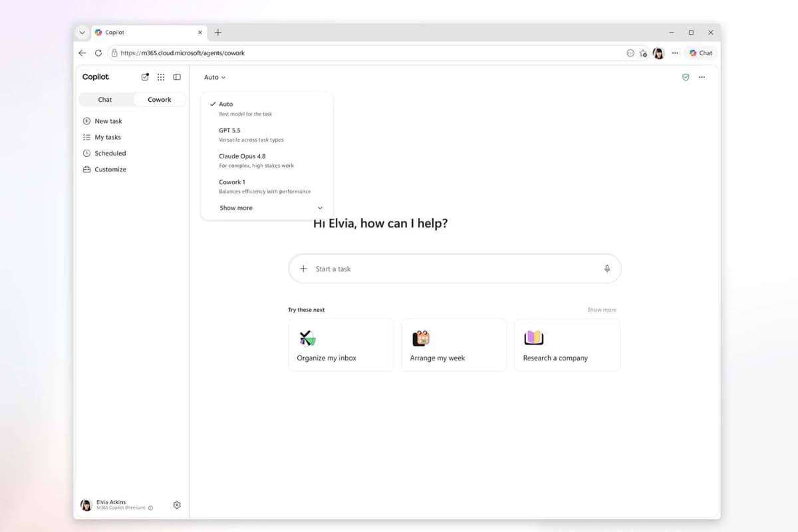Image resolution: width=798 pixels, height=532 pixels.
Task: Click the Start a task input field
Action: pyautogui.click(x=455, y=269)
